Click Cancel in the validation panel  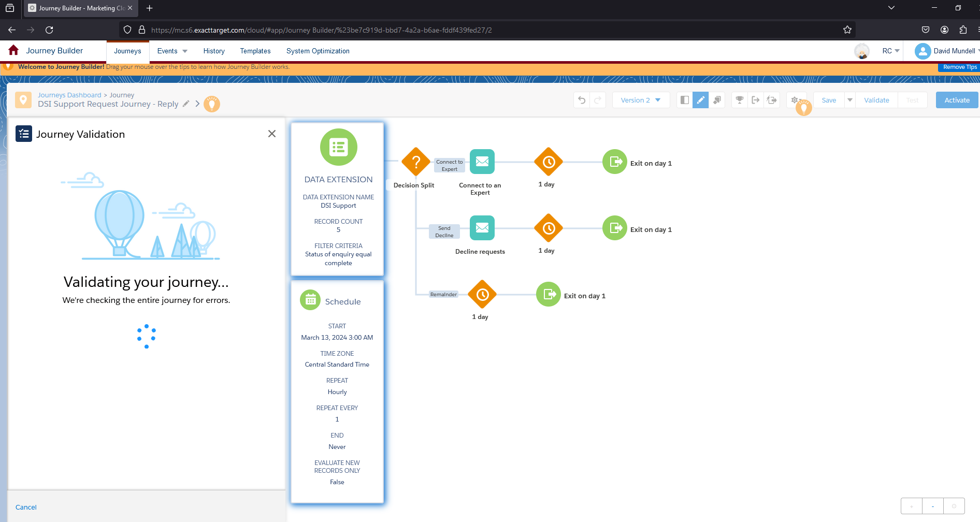coord(26,508)
